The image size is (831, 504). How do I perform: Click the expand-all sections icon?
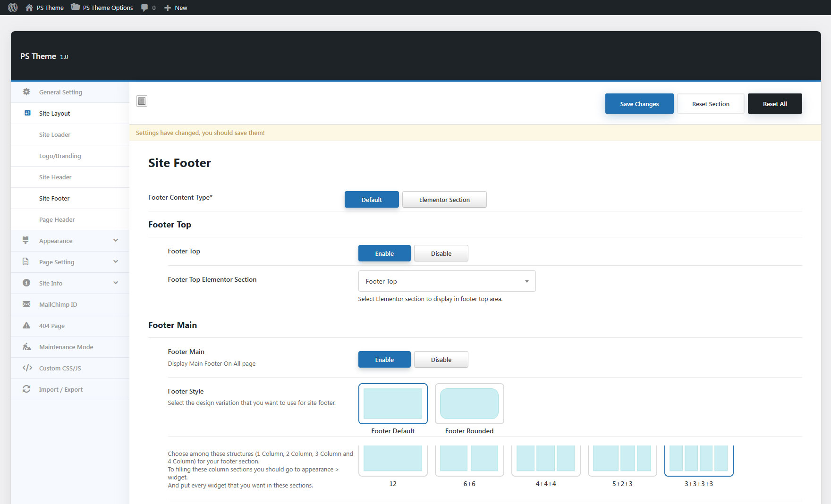tap(142, 101)
